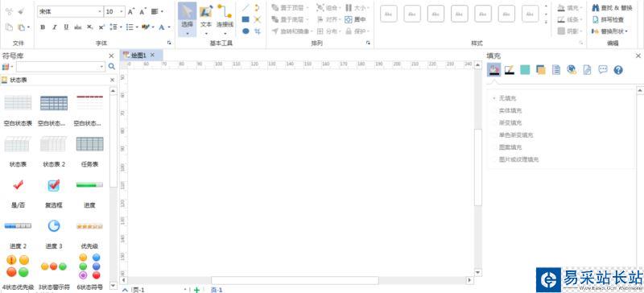Select the 单色渐变填充 option
Image resolution: width=644 pixels, height=293 pixels.
(x=513, y=134)
